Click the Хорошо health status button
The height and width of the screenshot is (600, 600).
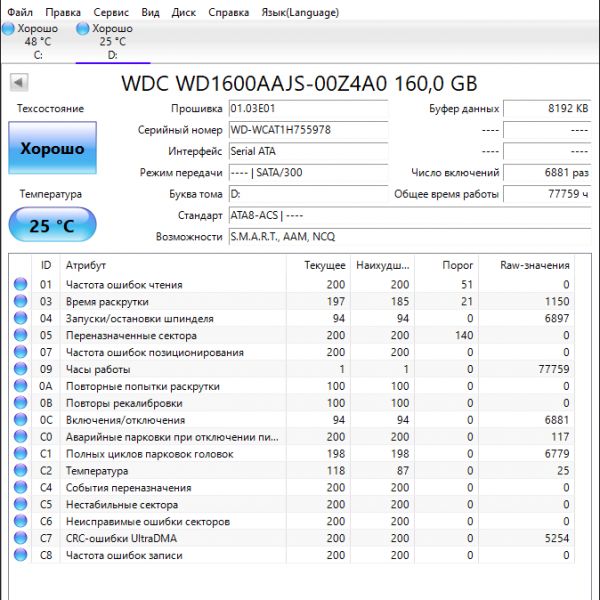[52, 148]
